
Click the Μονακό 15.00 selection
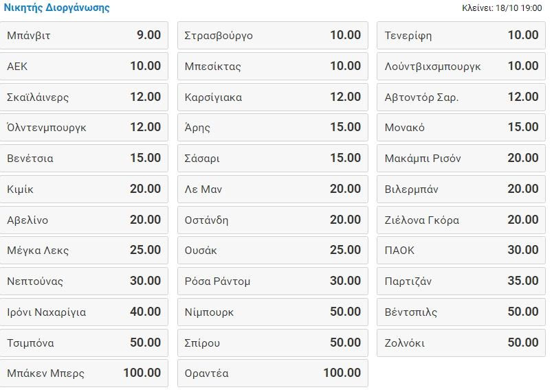click(x=461, y=128)
